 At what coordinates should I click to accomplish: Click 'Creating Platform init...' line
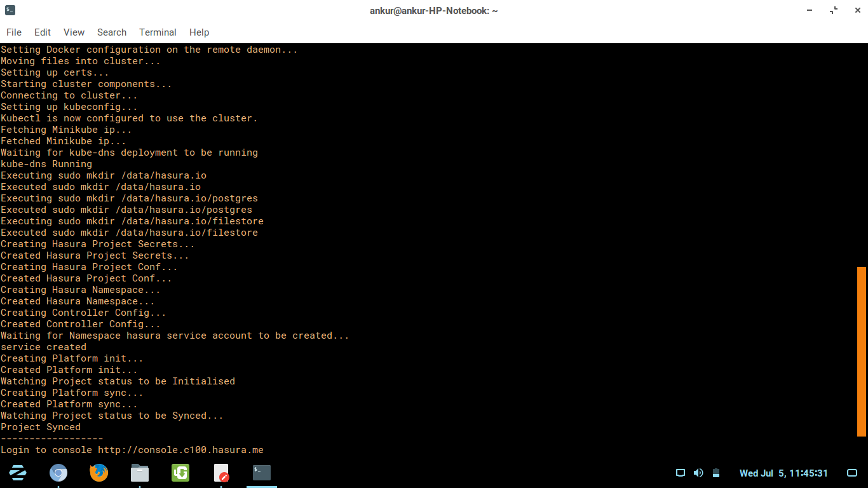72,358
